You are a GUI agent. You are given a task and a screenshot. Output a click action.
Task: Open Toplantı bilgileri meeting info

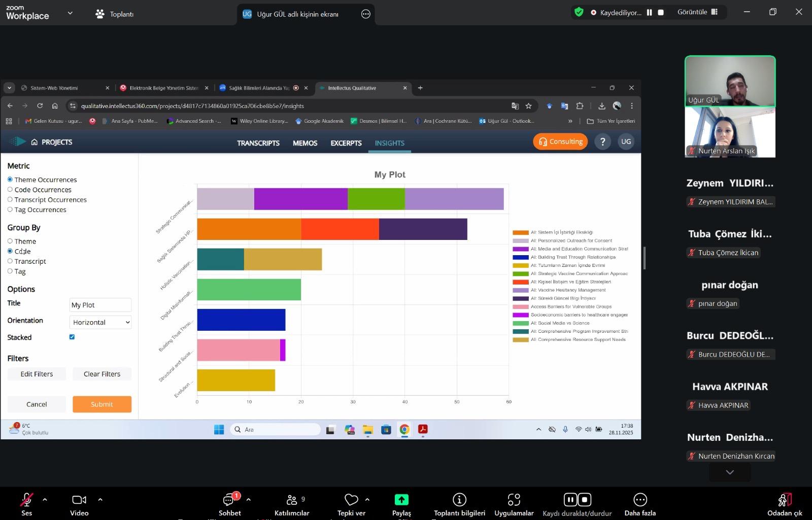pyautogui.click(x=459, y=500)
